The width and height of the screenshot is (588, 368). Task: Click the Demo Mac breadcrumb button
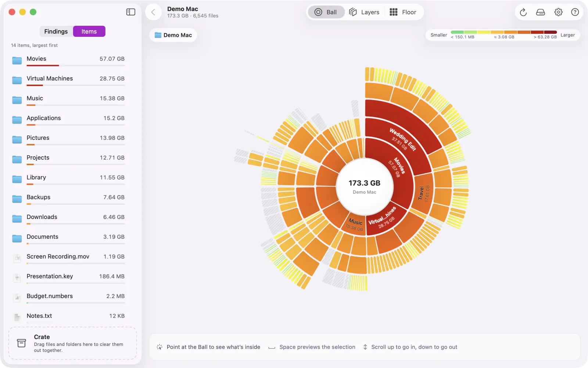coord(173,35)
